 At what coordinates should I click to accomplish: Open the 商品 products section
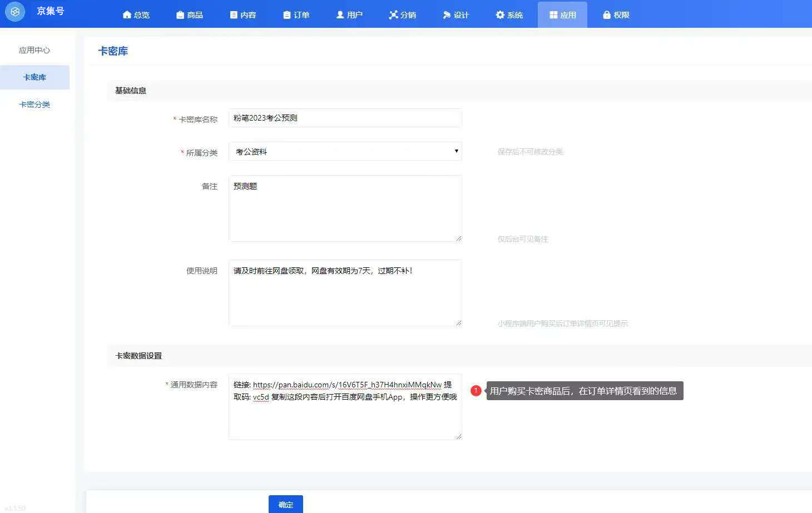point(189,15)
